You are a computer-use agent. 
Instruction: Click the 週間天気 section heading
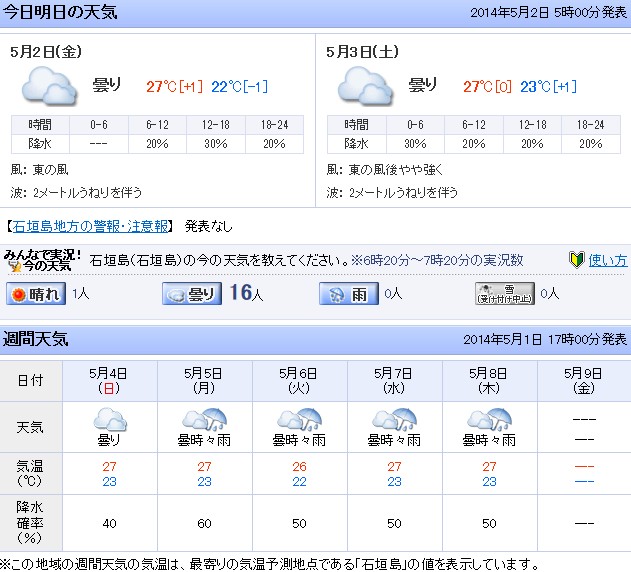(35, 339)
